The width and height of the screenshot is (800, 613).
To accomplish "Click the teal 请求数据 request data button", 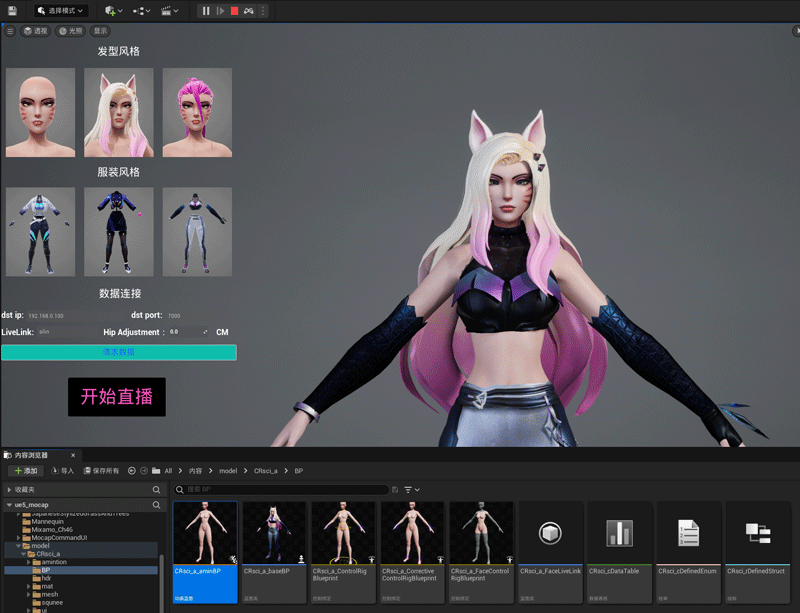I will pos(119,352).
